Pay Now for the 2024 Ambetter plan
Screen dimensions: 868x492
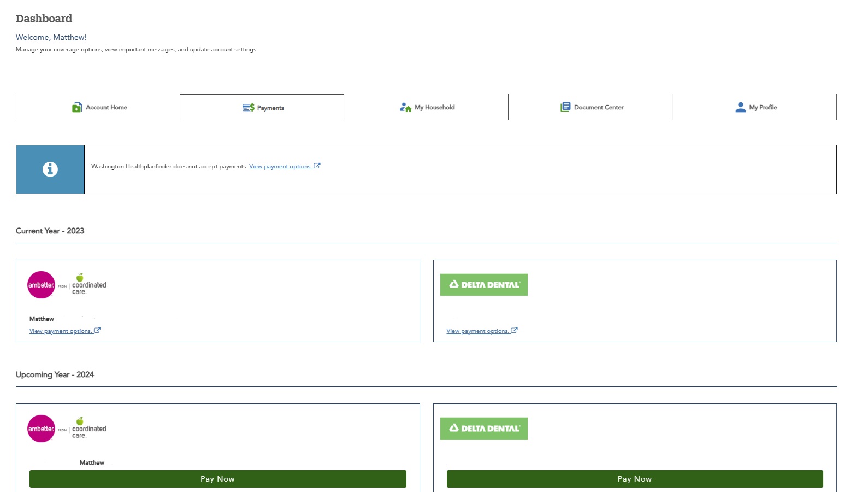(x=218, y=479)
